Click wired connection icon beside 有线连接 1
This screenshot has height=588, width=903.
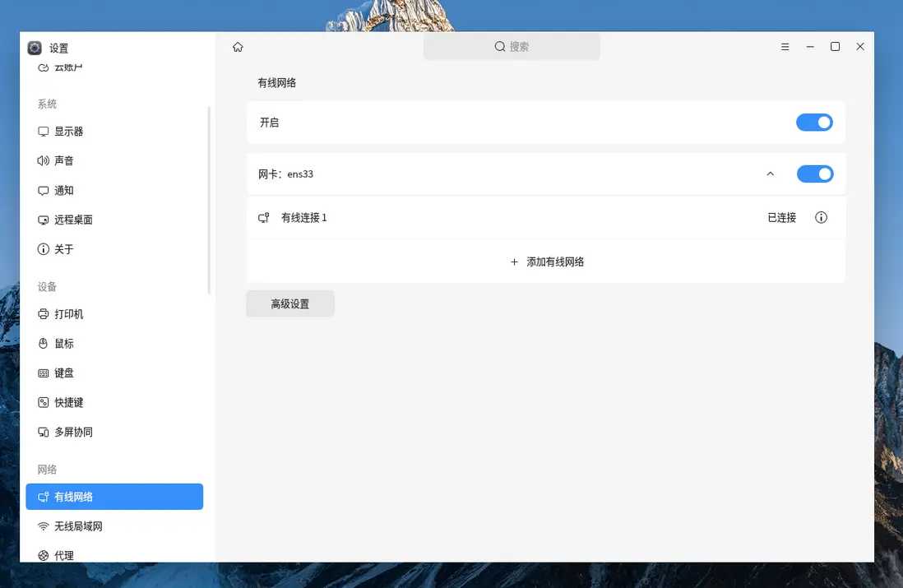click(264, 218)
